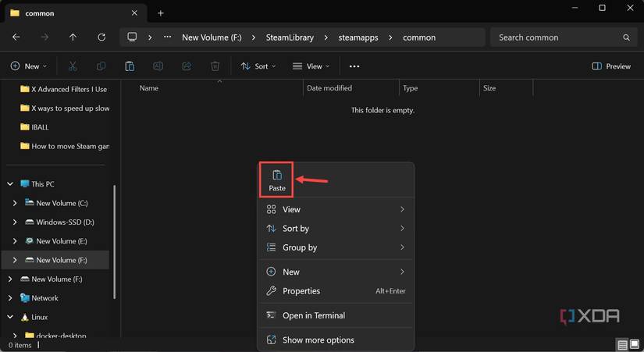Collapse the This PC tree node

click(x=10, y=184)
